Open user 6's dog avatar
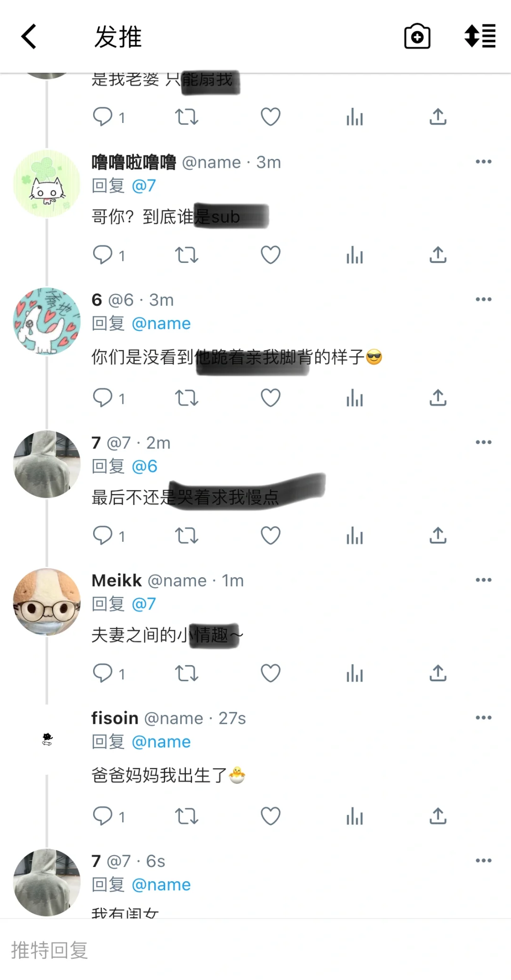 coord(47,321)
